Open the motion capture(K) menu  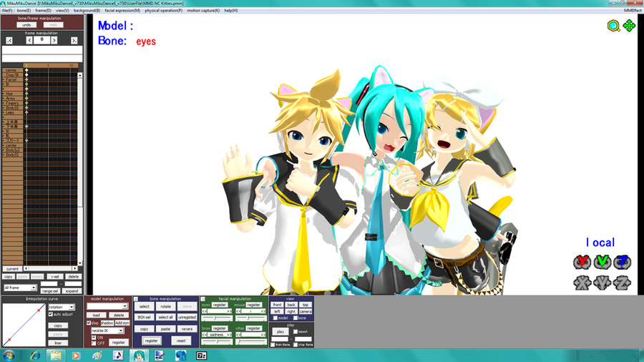point(203,11)
